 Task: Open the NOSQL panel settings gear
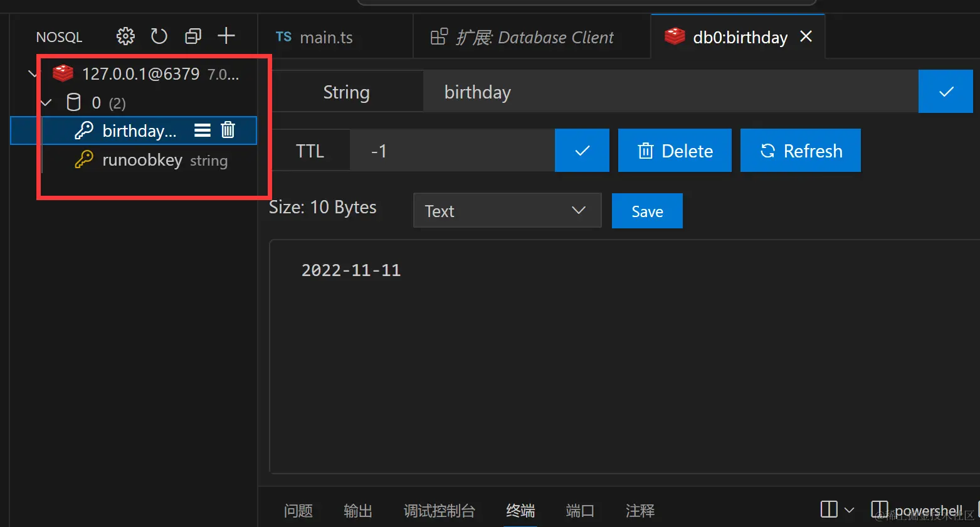click(x=125, y=36)
